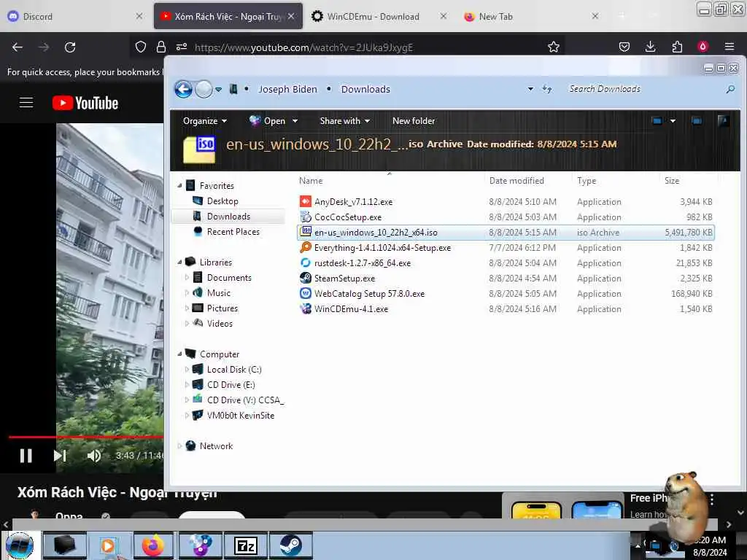Click the Explorer help icon
The width and height of the screenshot is (747, 560).
pos(723,121)
